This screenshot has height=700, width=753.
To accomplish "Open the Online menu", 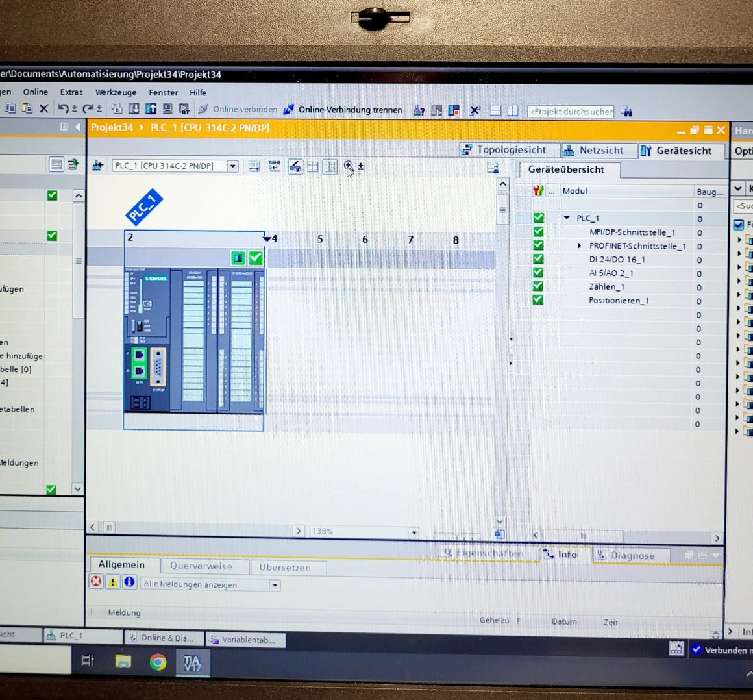I will pos(36,92).
